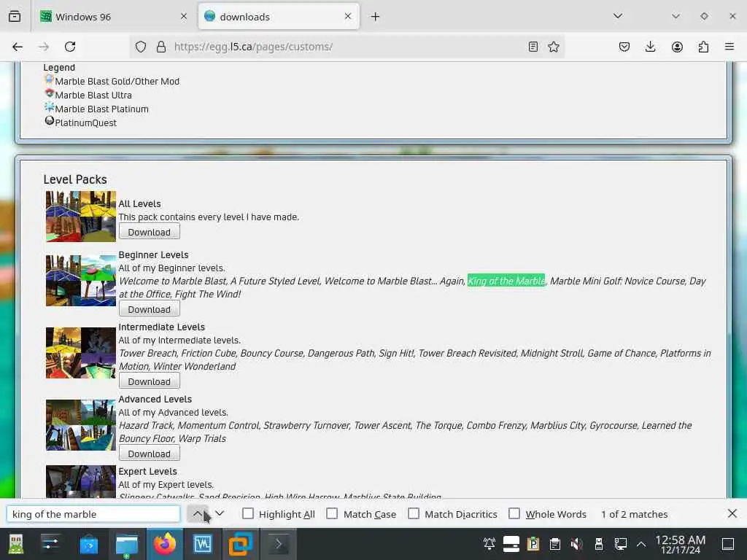Click the Marble Blast Platinum legend icon
747x560 pixels.
49,107
